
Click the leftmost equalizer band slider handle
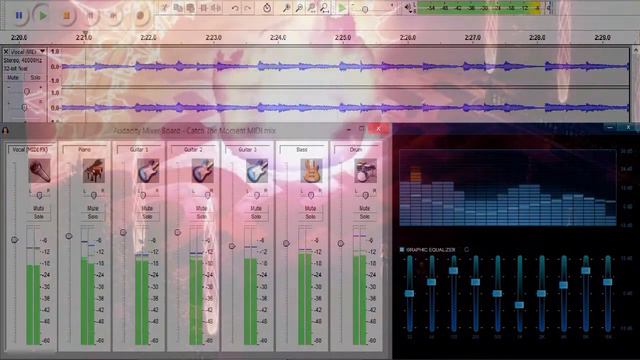(x=409, y=293)
